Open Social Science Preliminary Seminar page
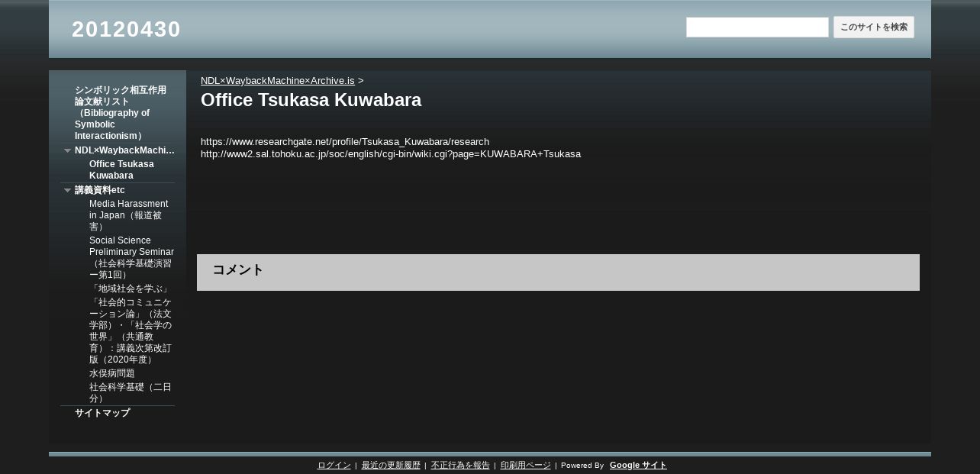Viewport: 980px width, 474px height. click(x=131, y=257)
